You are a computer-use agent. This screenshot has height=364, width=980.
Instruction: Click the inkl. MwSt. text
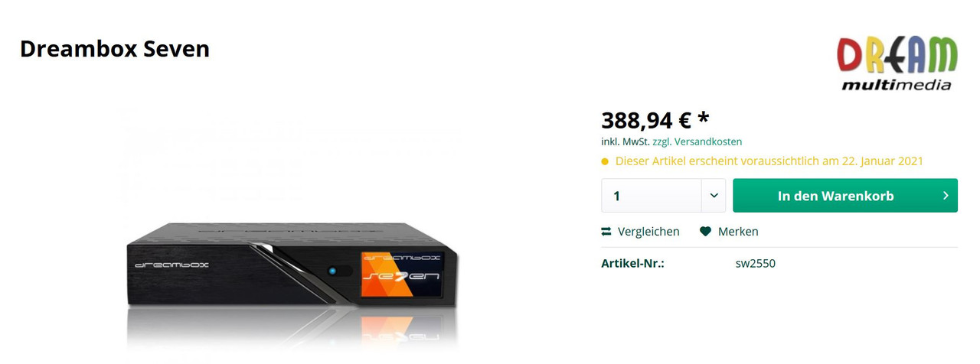coord(626,141)
